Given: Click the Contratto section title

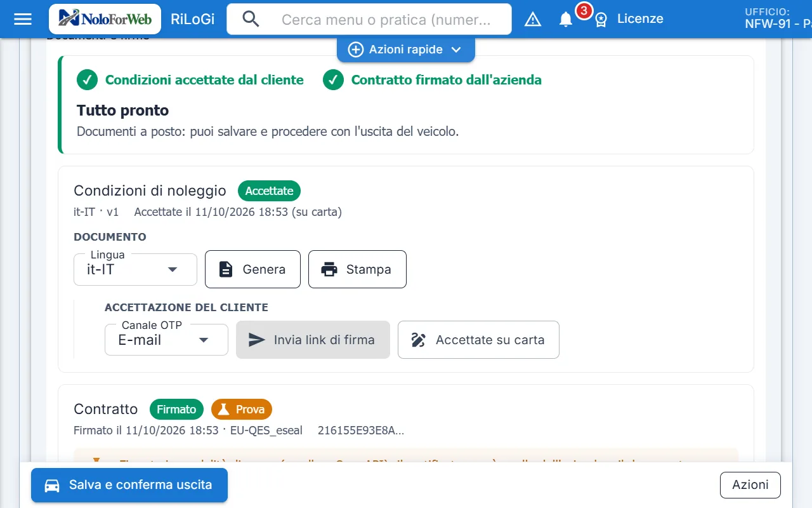Looking at the screenshot, I should (106, 409).
